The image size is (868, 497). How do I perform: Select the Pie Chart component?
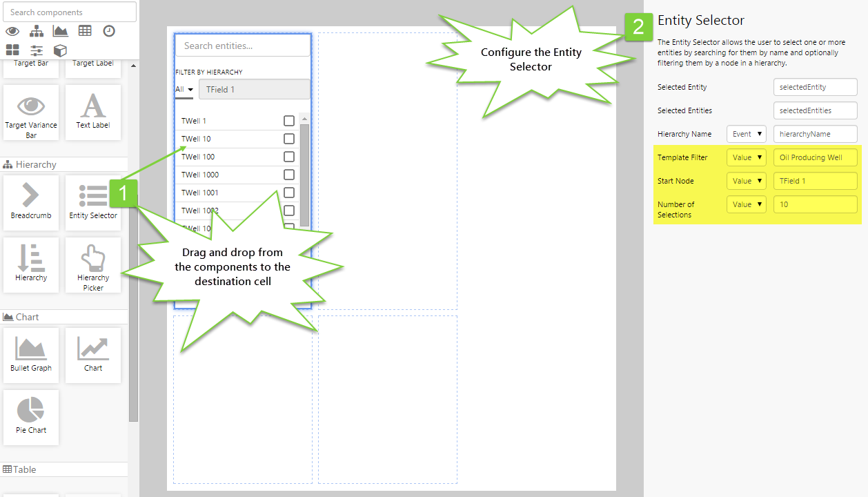click(31, 416)
